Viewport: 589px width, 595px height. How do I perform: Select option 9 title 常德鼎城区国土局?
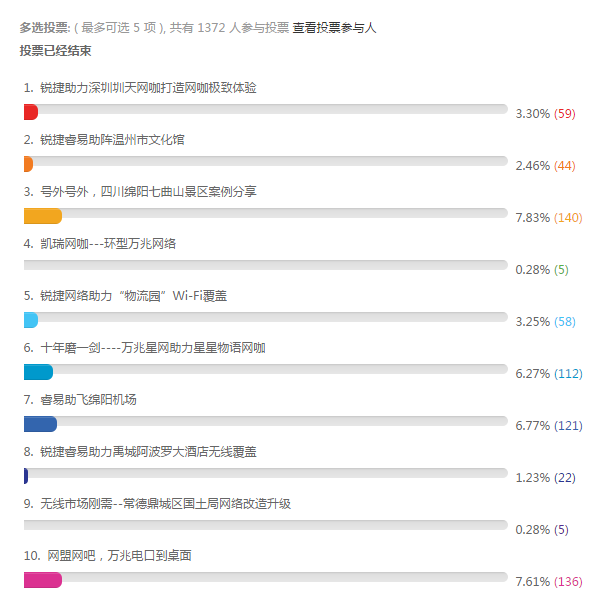click(x=157, y=504)
